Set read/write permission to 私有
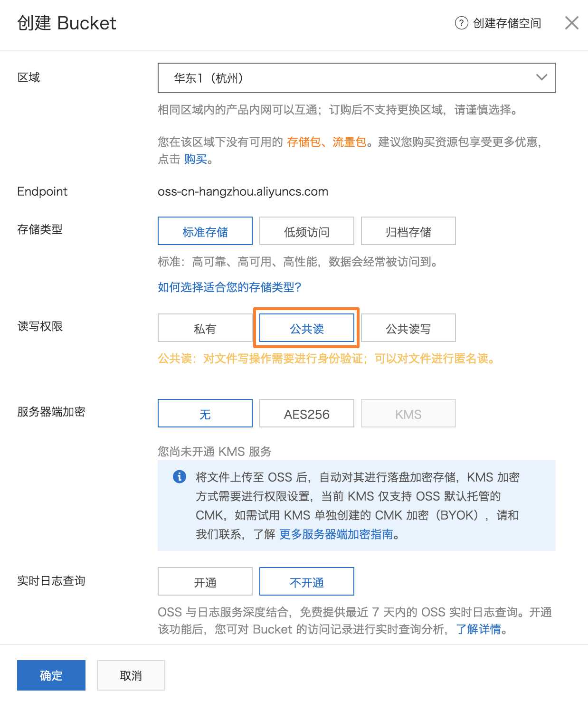Viewport: 588px width, 701px height. point(205,328)
